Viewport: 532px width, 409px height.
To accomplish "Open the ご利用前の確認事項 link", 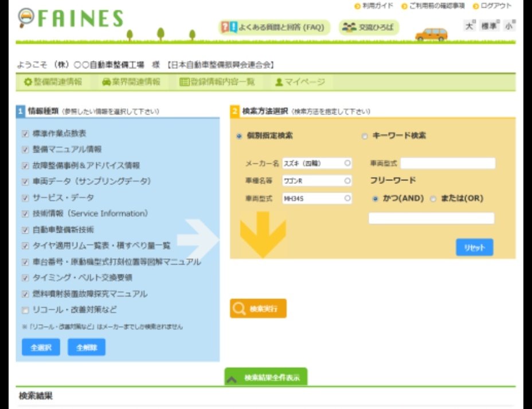I will [x=437, y=6].
